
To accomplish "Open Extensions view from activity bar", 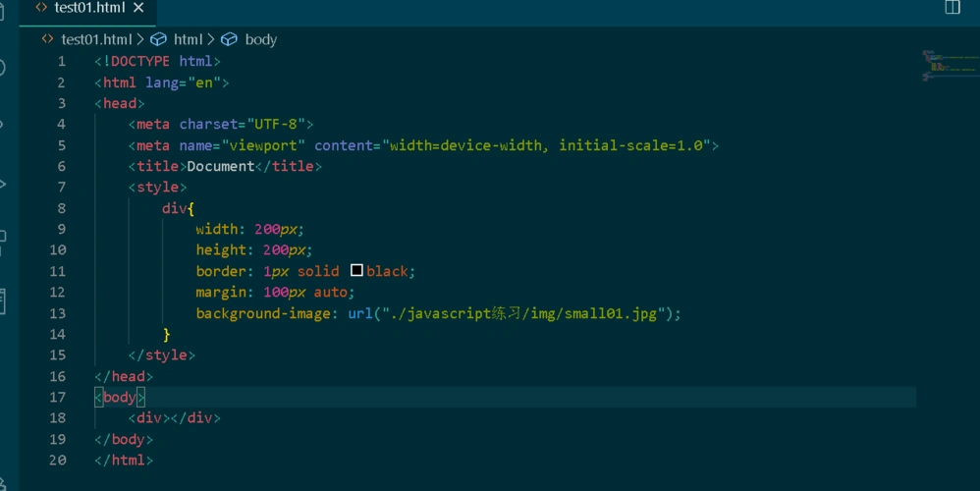I will pos(3,238).
